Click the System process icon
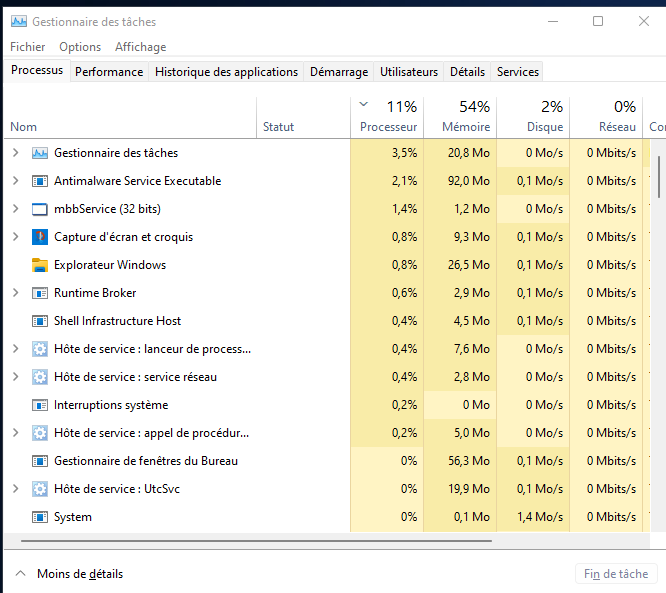Image resolution: width=666 pixels, height=593 pixels. pos(40,517)
